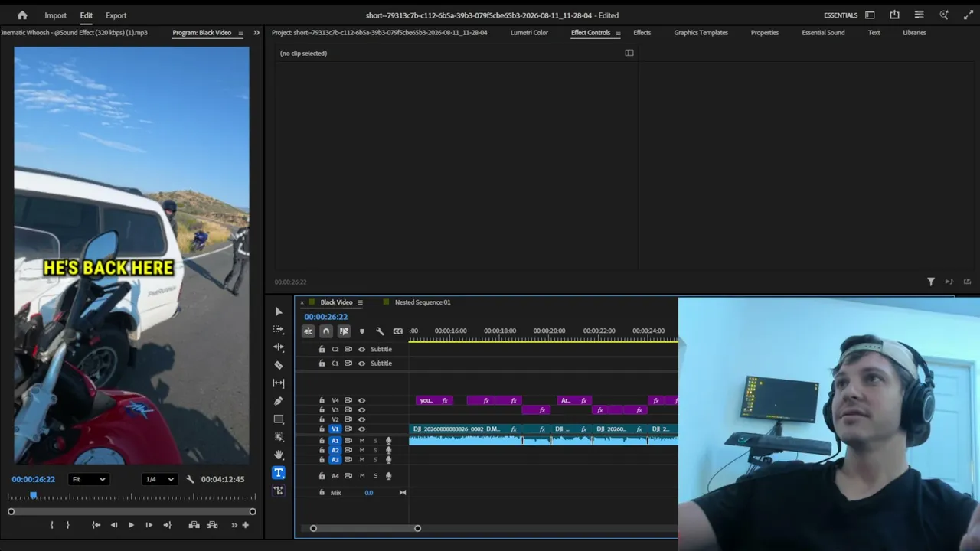Screen dimensions: 980x551
Task: Switch to the Import tab
Action: pos(55,15)
